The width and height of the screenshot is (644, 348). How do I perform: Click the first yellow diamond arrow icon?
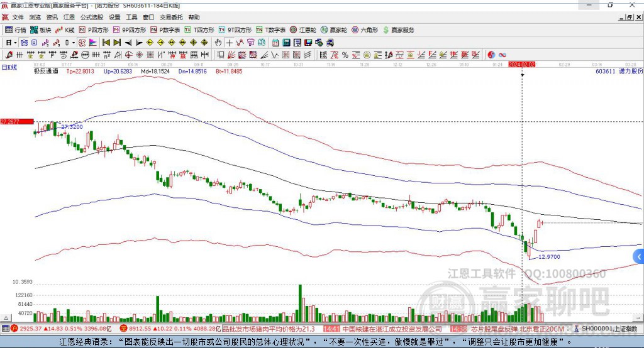coord(150,43)
